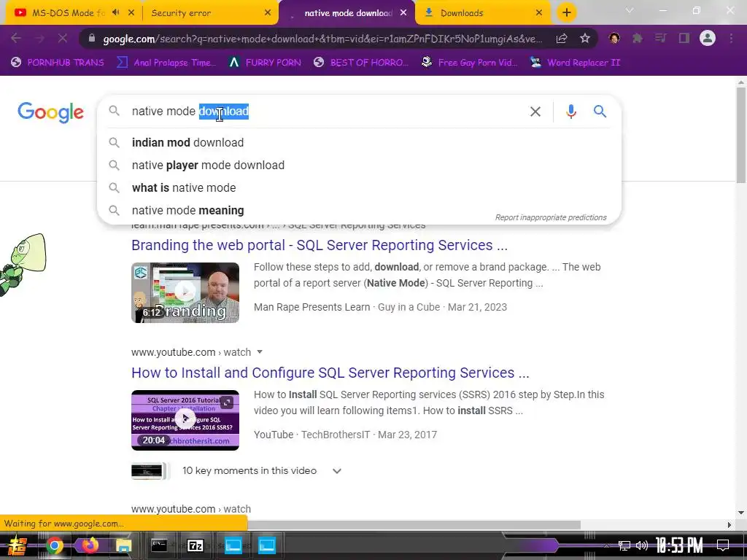Open the Chrome profile avatar
This screenshot has height=560, width=747.
coord(708,39)
